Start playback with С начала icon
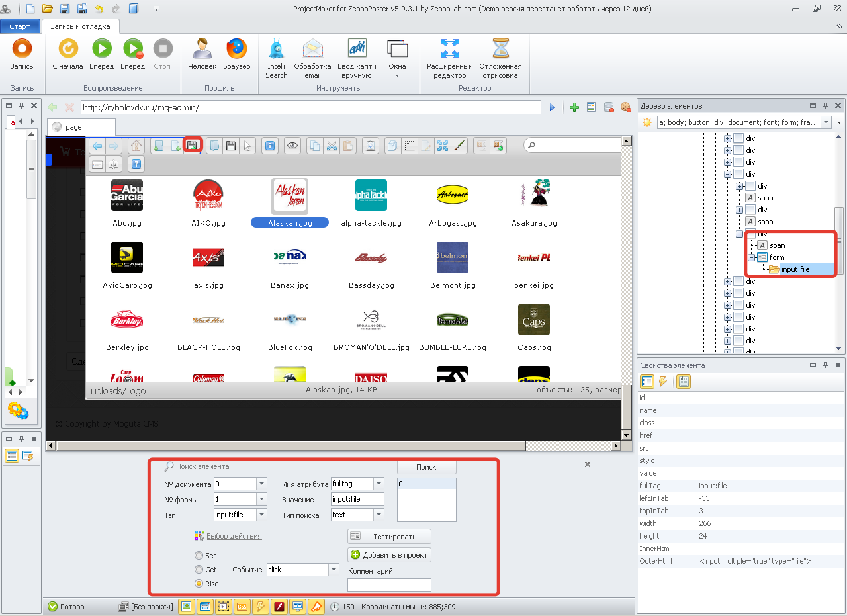 point(68,49)
